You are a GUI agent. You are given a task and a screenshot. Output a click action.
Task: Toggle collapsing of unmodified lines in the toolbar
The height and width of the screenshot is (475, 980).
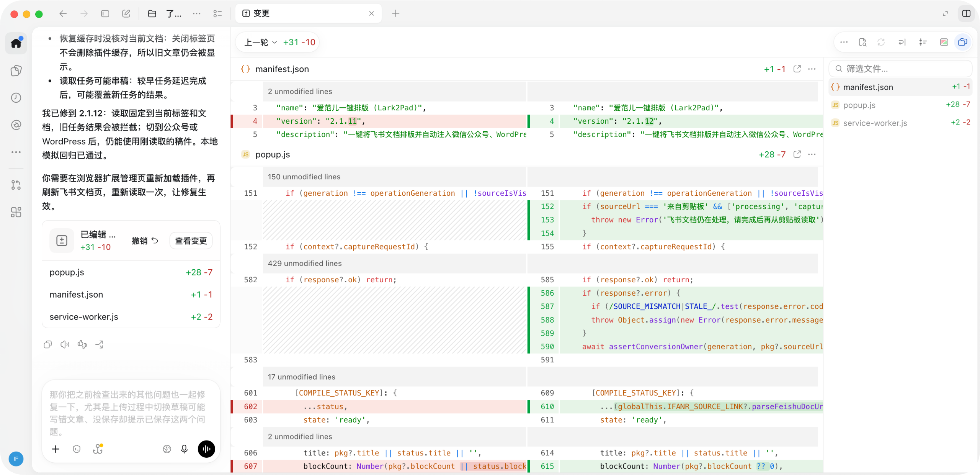(x=923, y=42)
